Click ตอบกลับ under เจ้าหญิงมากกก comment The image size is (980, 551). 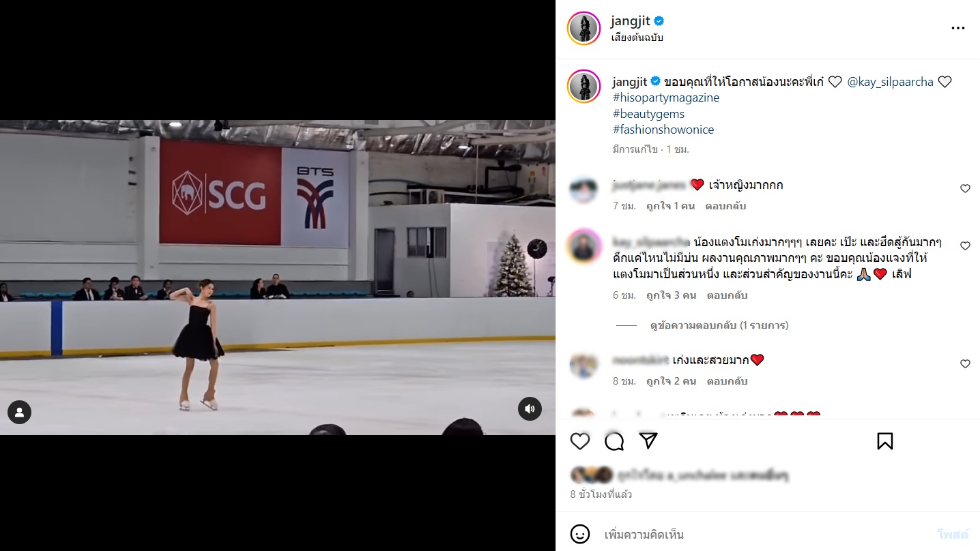point(726,206)
